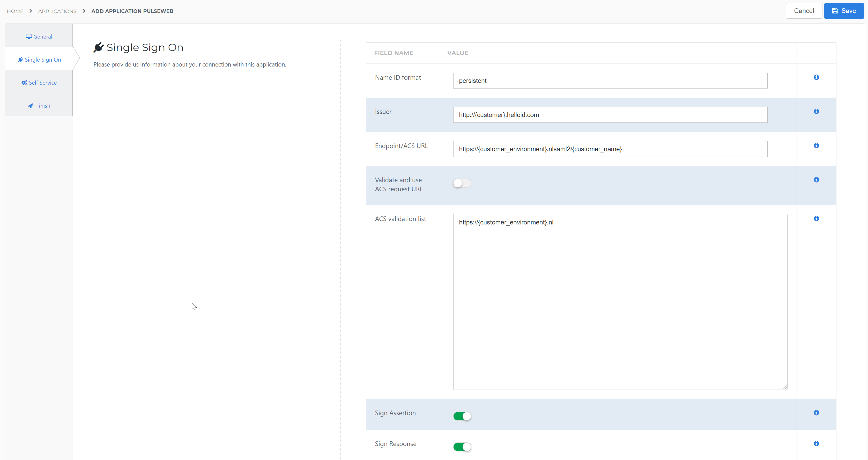Click the info icon for Name ID format
This screenshot has width=868, height=460.
(x=816, y=77)
